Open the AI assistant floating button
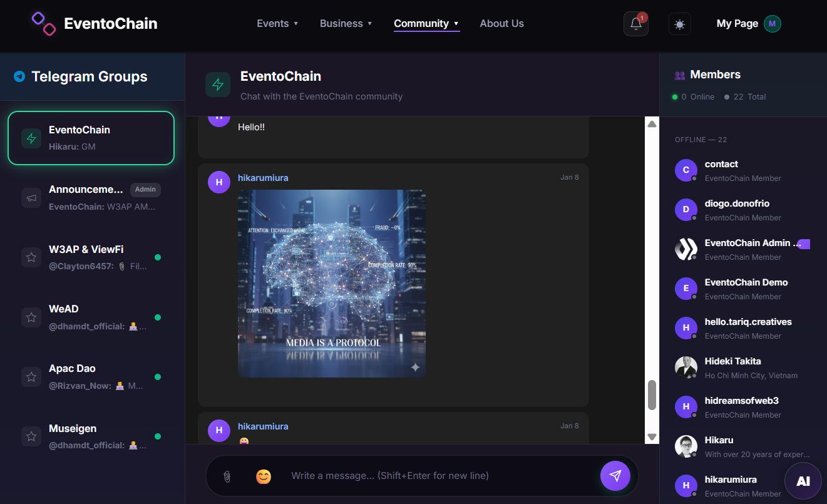The height and width of the screenshot is (504, 827). click(803, 481)
